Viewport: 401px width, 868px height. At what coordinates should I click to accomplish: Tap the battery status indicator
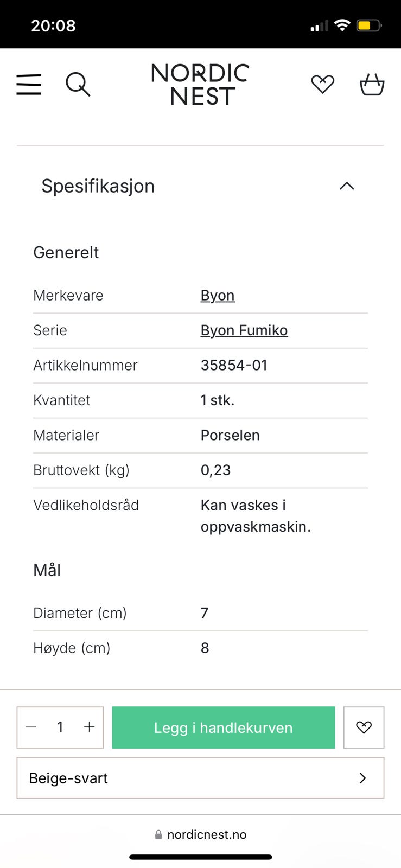369,25
